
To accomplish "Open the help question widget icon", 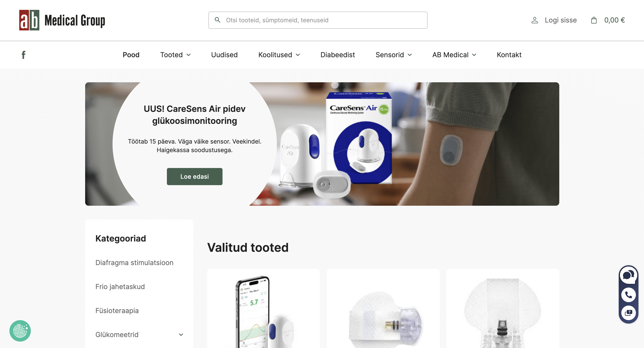I will (628, 313).
